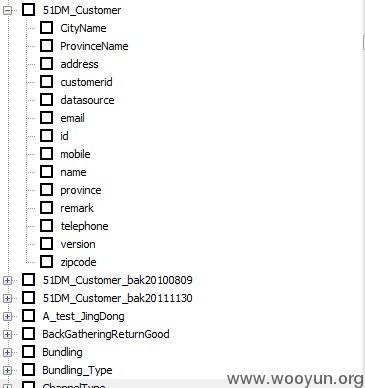Screen dimensions: 365x388
Task: Expand the 51DM_Customer_bak20111130 node
Action: point(7,298)
